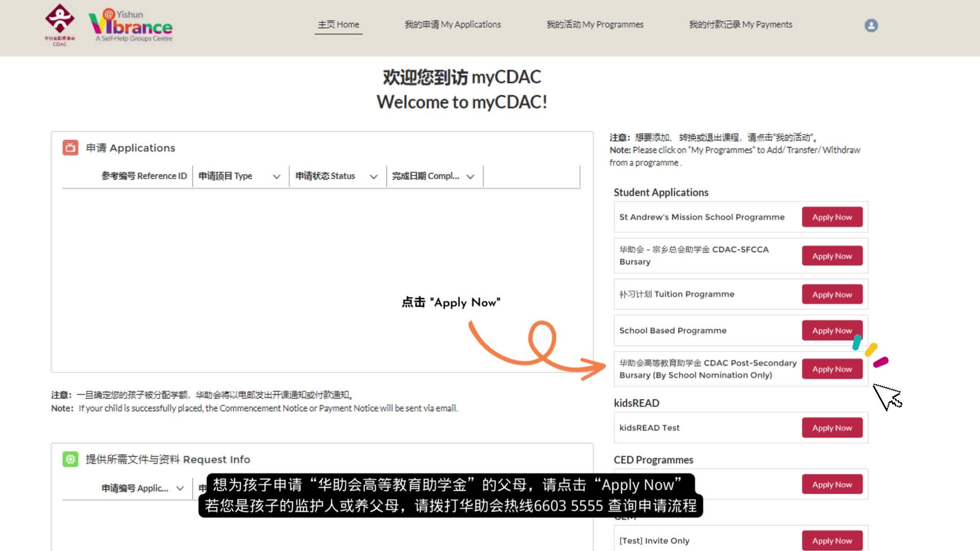This screenshot has width=980, height=551.
Task: Apply Now for kidsREAD Test
Action: (x=832, y=428)
